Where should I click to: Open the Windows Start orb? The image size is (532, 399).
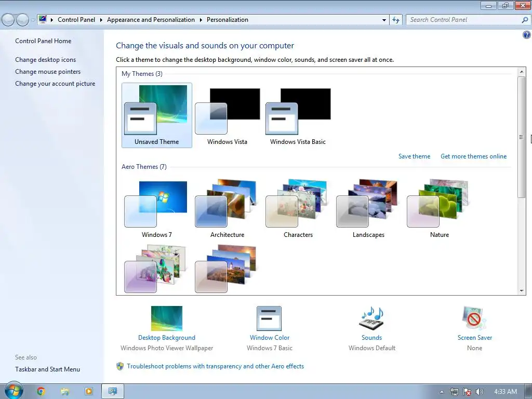(x=13, y=391)
